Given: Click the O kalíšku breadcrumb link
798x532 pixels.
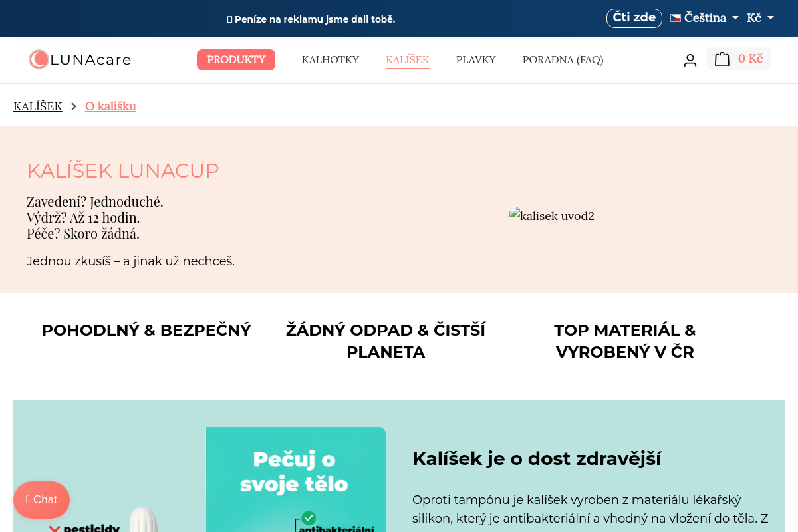Looking at the screenshot, I should point(110,106).
